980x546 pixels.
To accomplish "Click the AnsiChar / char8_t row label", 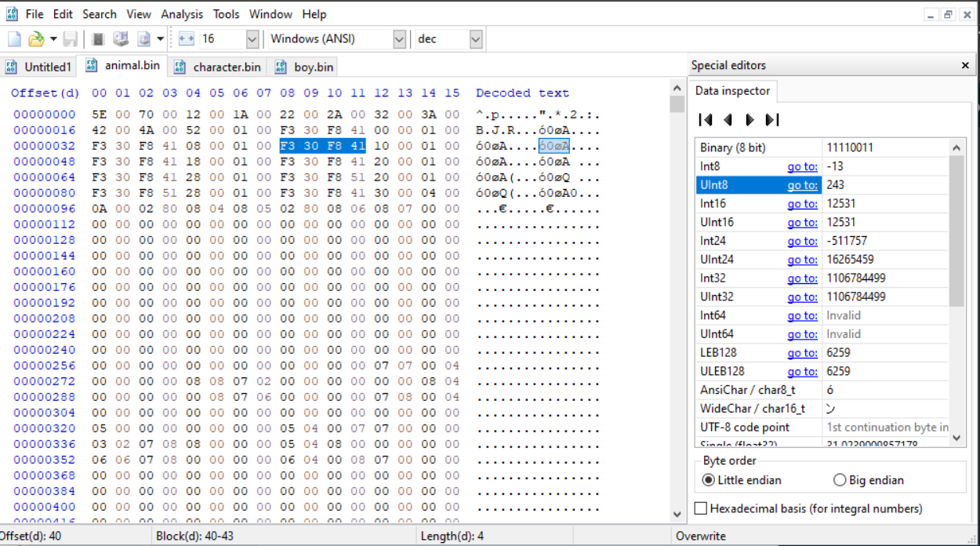I will [748, 390].
